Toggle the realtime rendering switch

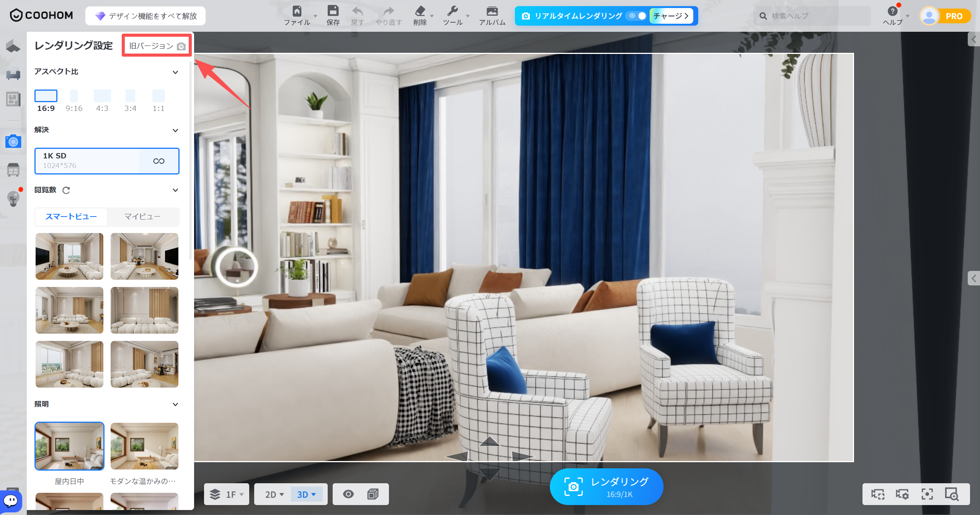coord(637,16)
